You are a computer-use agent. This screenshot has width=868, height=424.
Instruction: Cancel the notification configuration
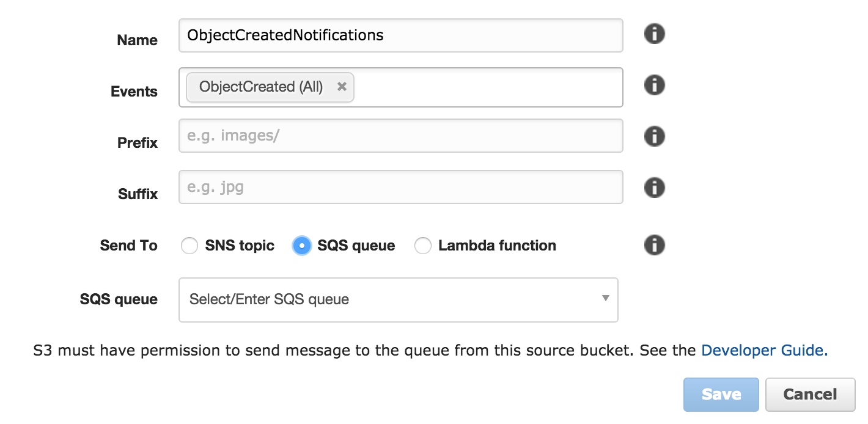pyautogui.click(x=810, y=394)
